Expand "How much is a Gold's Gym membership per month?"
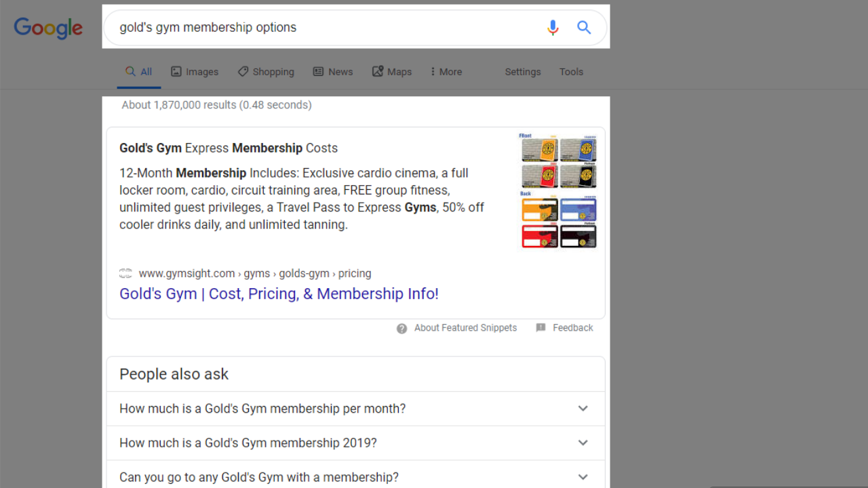The image size is (868, 488). click(355, 409)
